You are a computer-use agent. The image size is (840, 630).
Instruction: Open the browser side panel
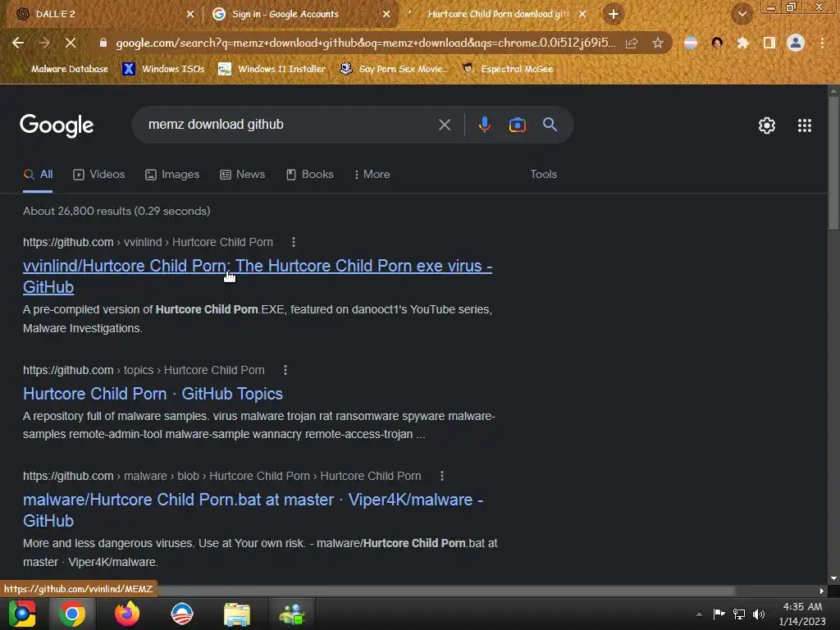[x=769, y=43]
